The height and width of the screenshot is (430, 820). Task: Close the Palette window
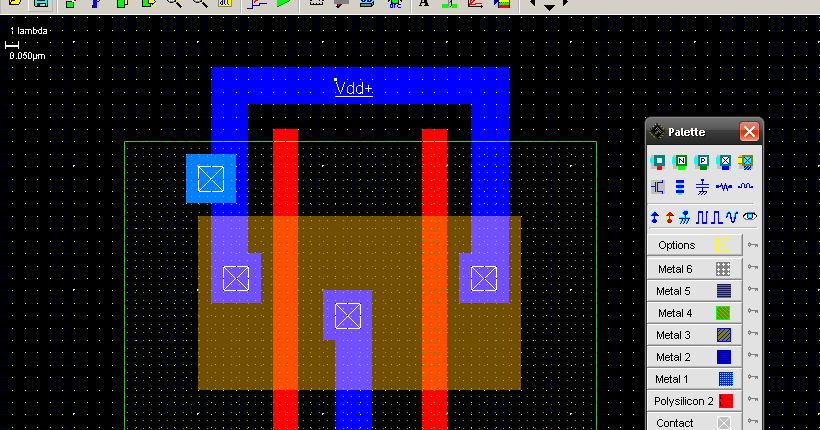click(x=749, y=131)
